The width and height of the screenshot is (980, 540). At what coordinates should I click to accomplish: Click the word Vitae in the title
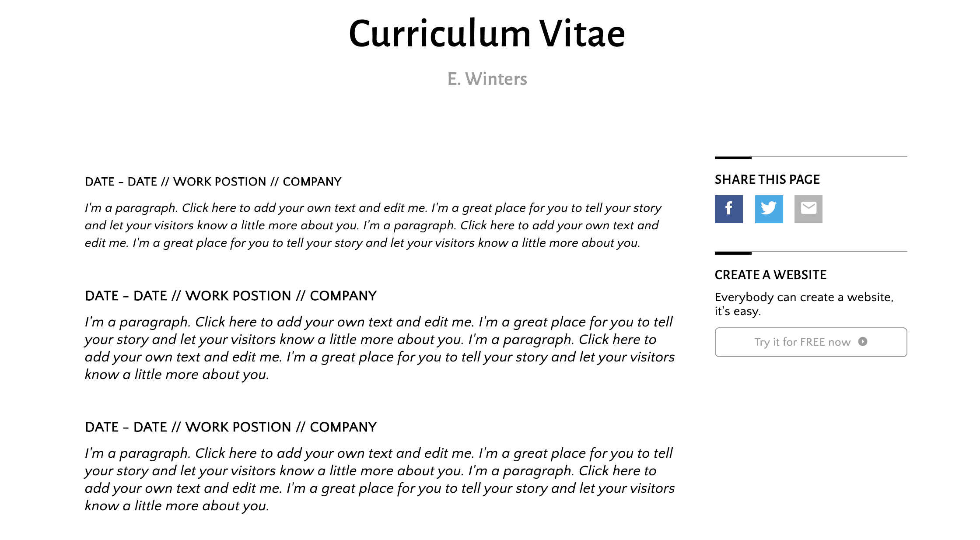pyautogui.click(x=582, y=34)
